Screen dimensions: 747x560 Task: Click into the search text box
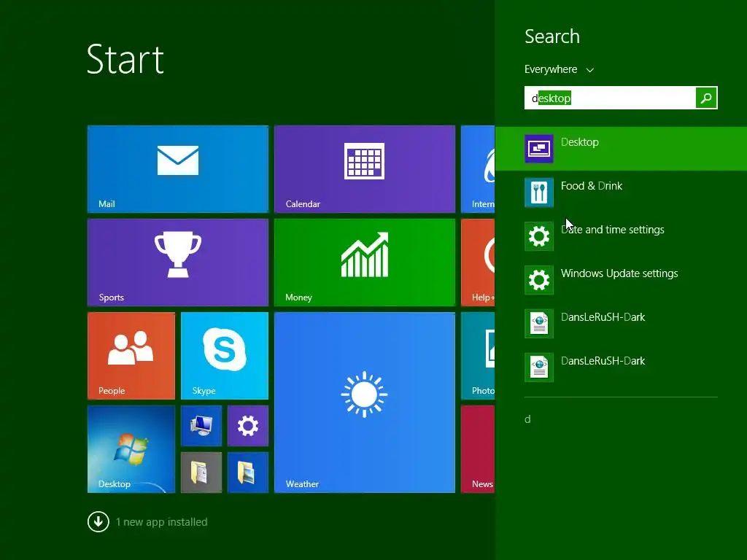point(610,98)
